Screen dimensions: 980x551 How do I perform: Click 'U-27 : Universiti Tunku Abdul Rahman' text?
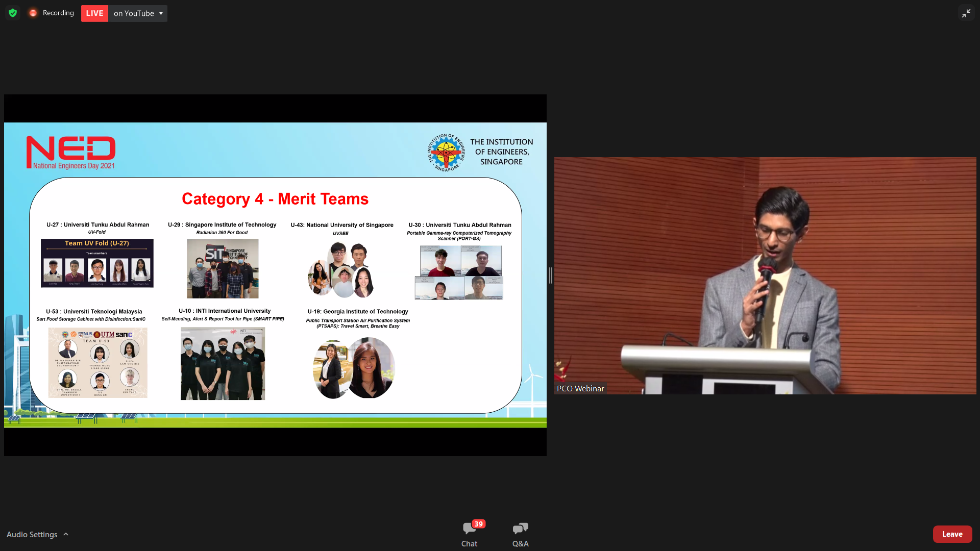pos(98,224)
